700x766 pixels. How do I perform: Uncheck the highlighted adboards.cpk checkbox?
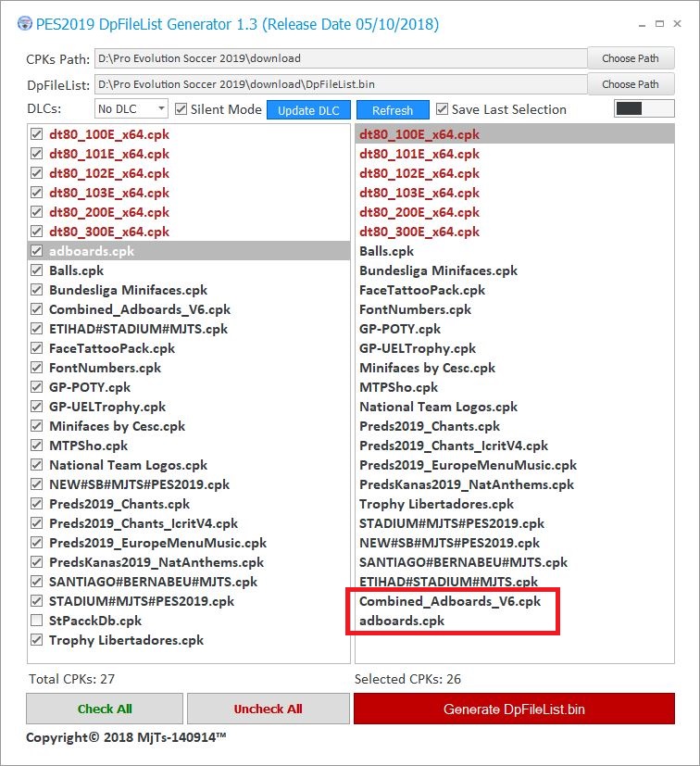pos(37,251)
